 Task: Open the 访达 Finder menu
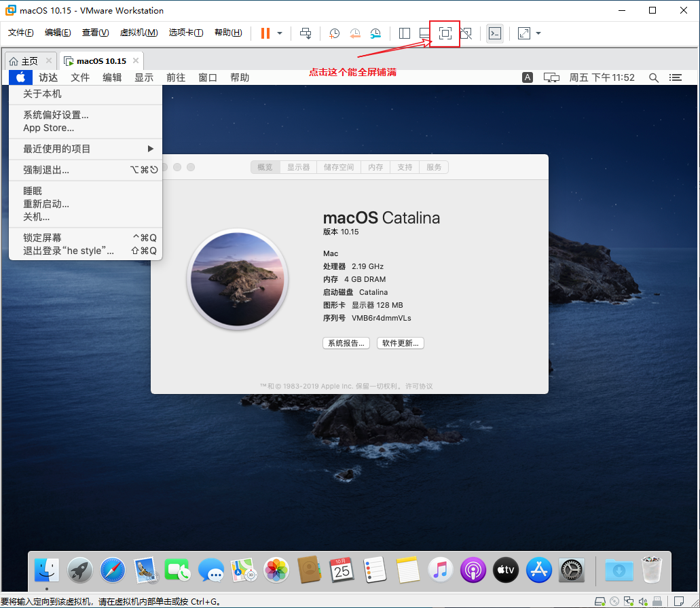[x=48, y=77]
